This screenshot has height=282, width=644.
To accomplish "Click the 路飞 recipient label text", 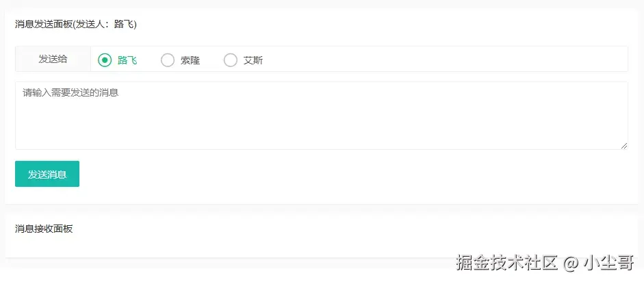I will (127, 61).
